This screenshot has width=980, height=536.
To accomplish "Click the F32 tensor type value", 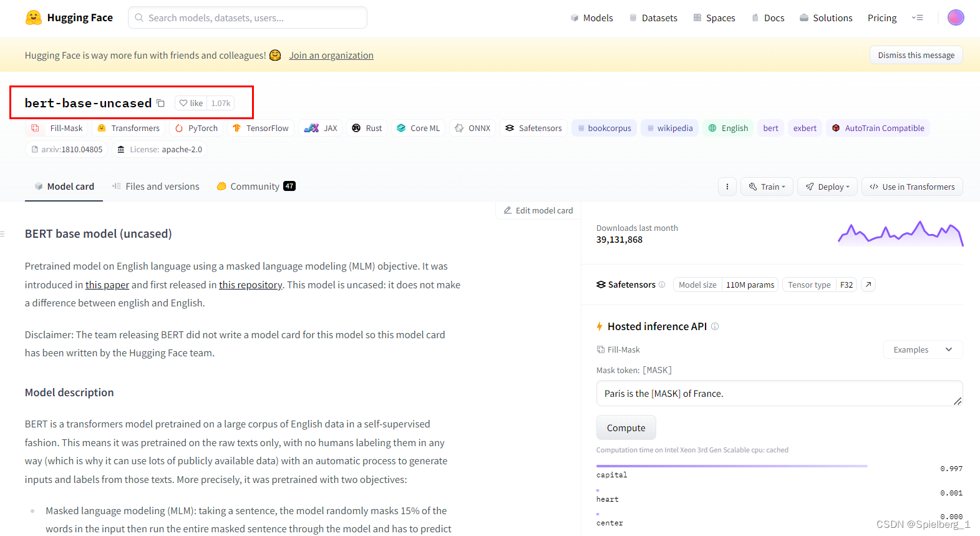I will (x=846, y=285).
